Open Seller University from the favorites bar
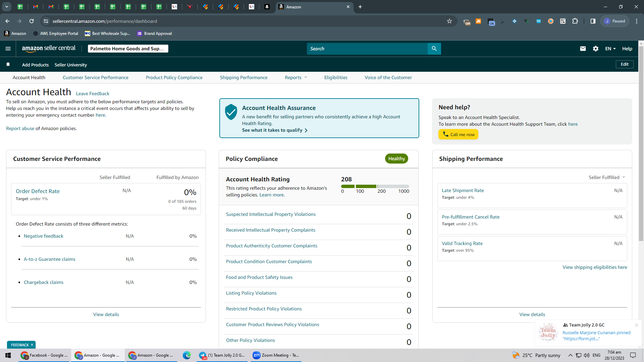 pos(71,65)
